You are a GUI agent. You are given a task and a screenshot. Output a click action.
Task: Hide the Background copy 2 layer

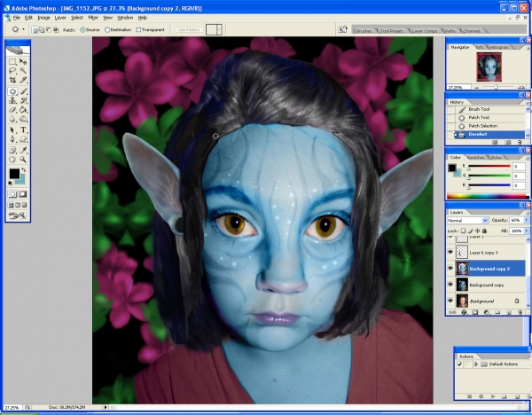(x=450, y=269)
